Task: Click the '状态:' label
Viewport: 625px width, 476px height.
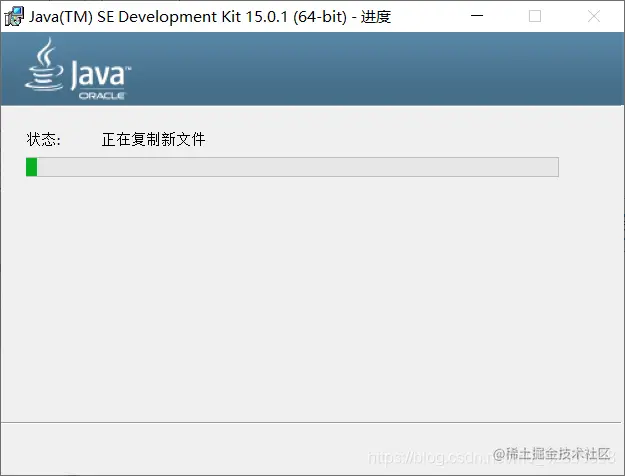Action: tap(44, 140)
